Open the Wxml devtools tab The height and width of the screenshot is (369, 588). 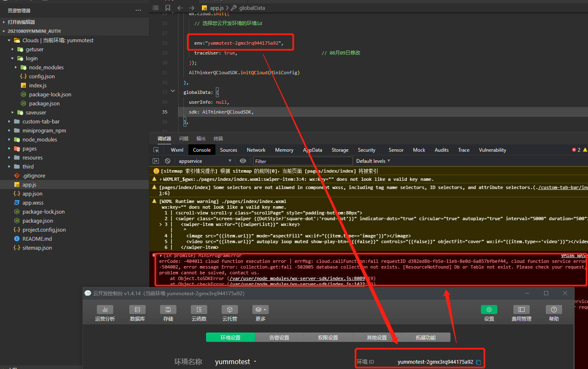177,150
